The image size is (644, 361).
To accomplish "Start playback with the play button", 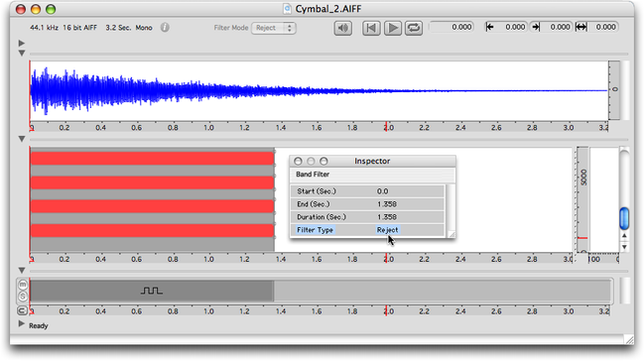I will click(x=393, y=28).
